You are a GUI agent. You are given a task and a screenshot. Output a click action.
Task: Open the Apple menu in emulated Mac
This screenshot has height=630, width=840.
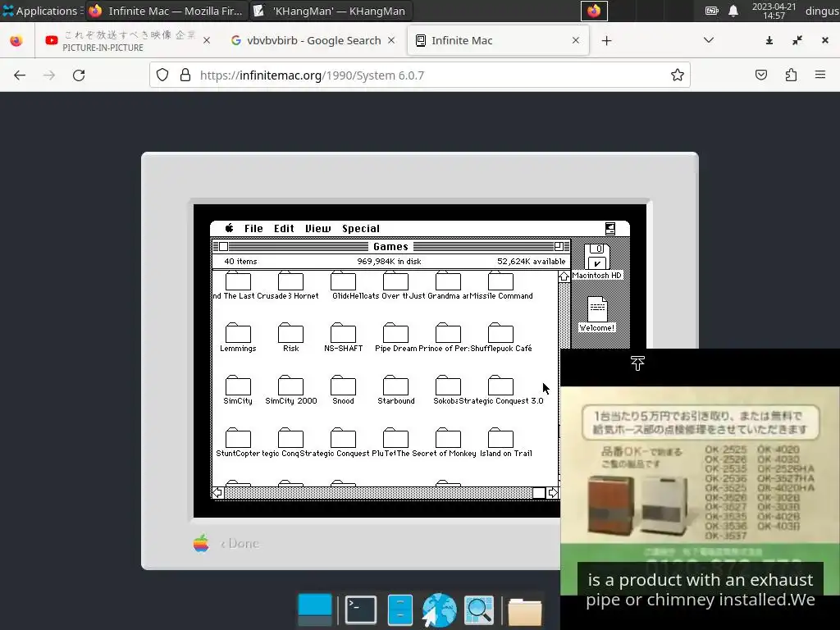tap(230, 228)
